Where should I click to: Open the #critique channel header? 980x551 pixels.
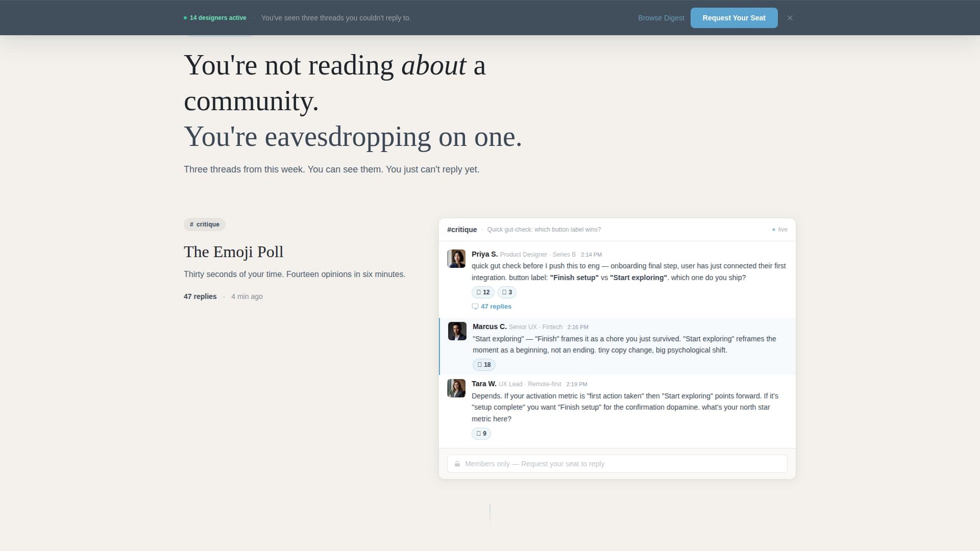tap(461, 230)
